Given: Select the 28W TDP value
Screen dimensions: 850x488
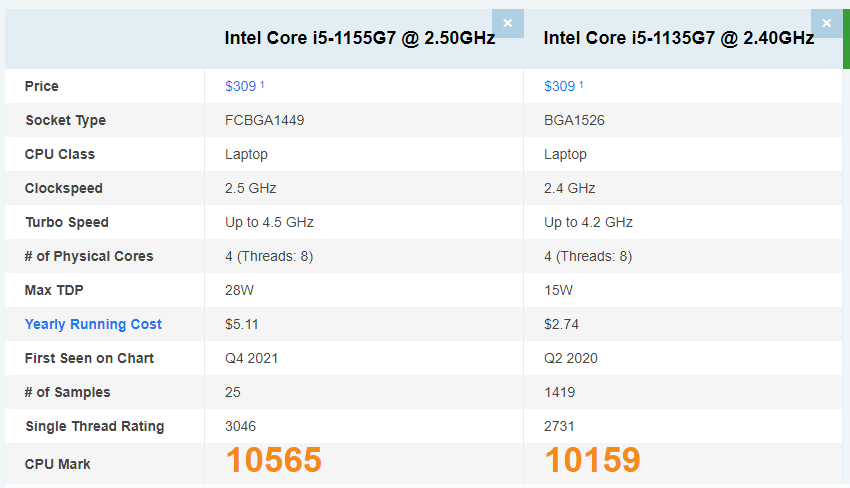Looking at the screenshot, I should pyautogui.click(x=239, y=291).
